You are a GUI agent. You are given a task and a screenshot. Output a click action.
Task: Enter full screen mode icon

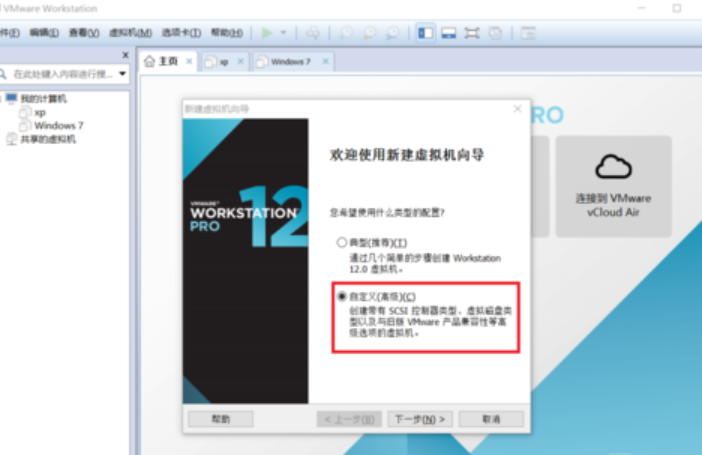472,33
